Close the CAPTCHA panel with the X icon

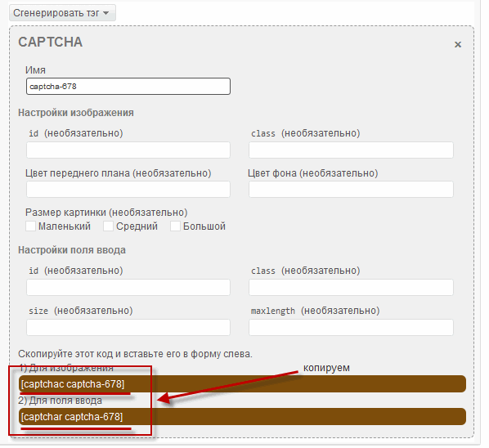click(x=457, y=45)
